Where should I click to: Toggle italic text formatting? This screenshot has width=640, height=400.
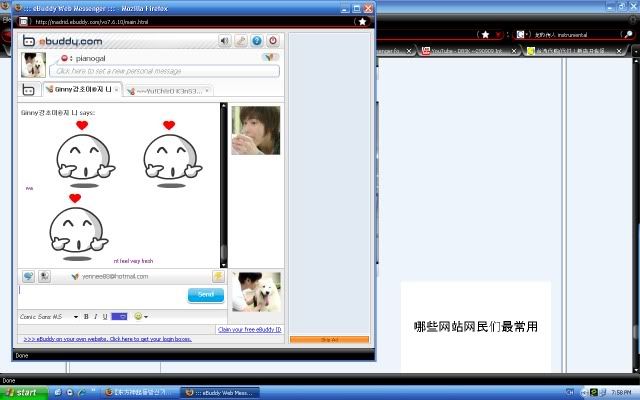(x=95, y=317)
